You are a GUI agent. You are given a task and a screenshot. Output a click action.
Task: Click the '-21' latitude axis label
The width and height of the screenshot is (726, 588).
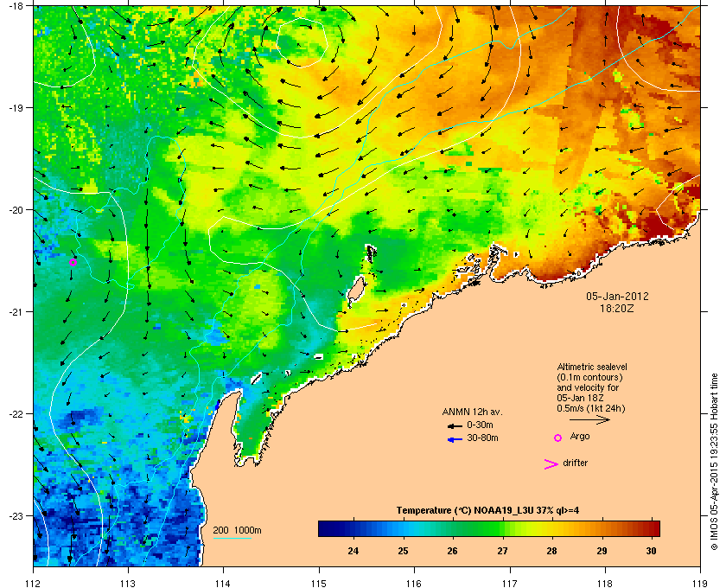coord(16,312)
